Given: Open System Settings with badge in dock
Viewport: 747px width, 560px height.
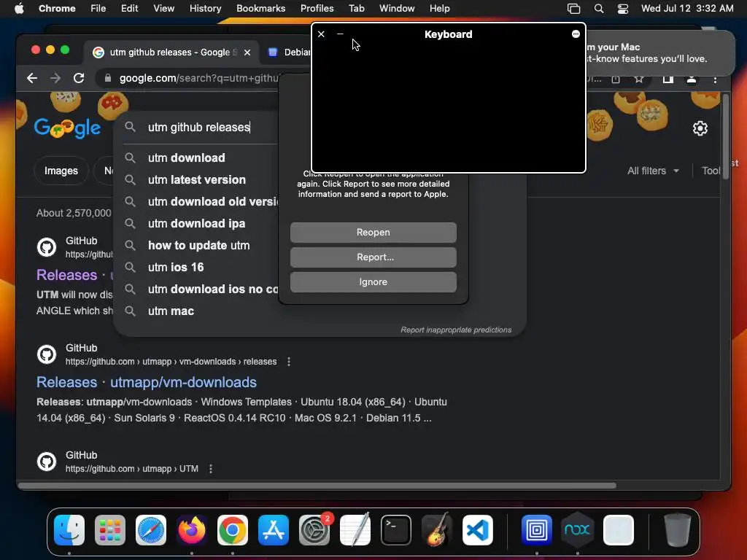Looking at the screenshot, I should tap(314, 529).
